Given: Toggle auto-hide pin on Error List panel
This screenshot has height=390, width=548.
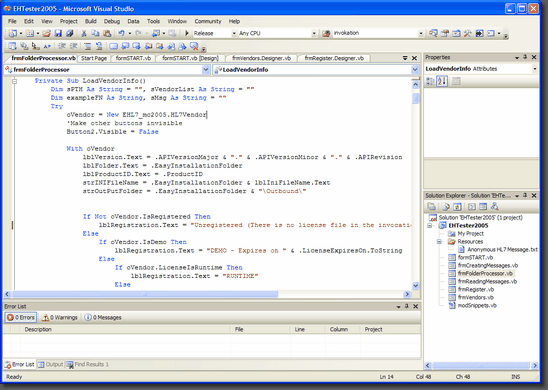Looking at the screenshot, I should point(407,306).
